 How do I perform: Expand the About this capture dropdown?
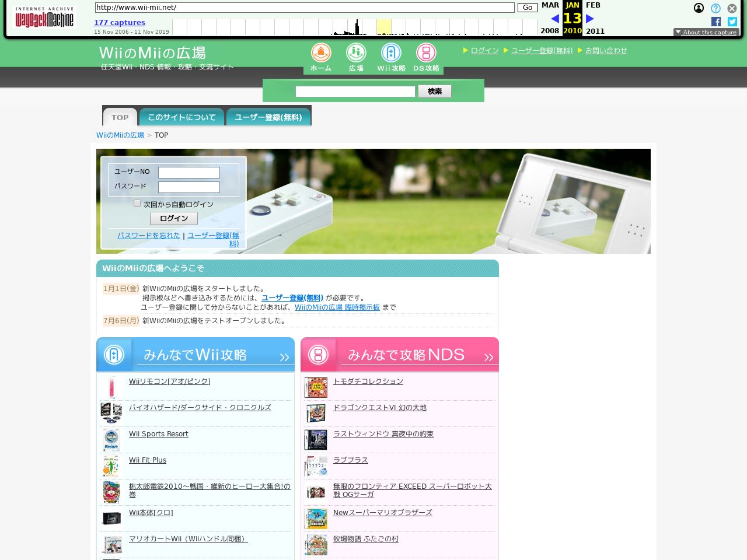706,32
